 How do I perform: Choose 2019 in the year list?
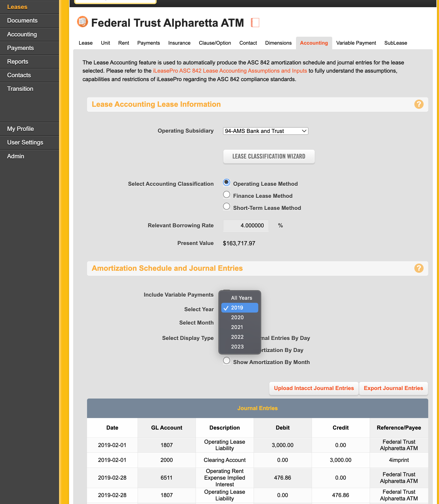(240, 308)
